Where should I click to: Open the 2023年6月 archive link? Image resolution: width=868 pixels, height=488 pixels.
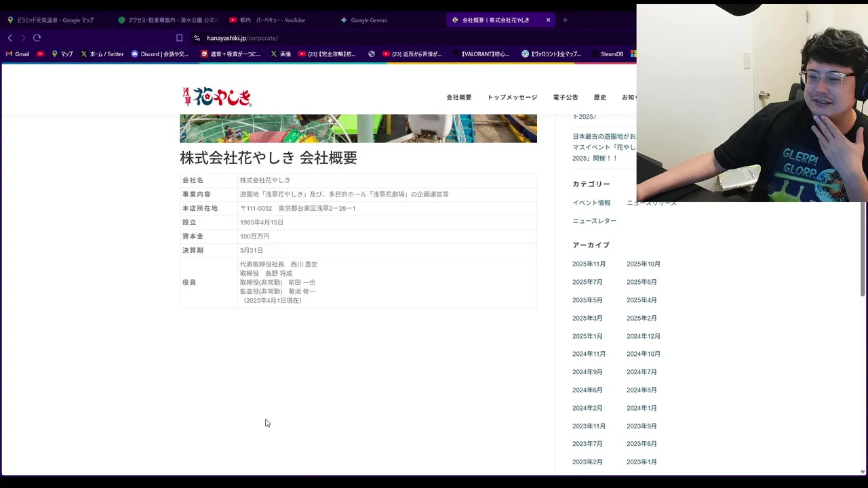[x=642, y=444]
